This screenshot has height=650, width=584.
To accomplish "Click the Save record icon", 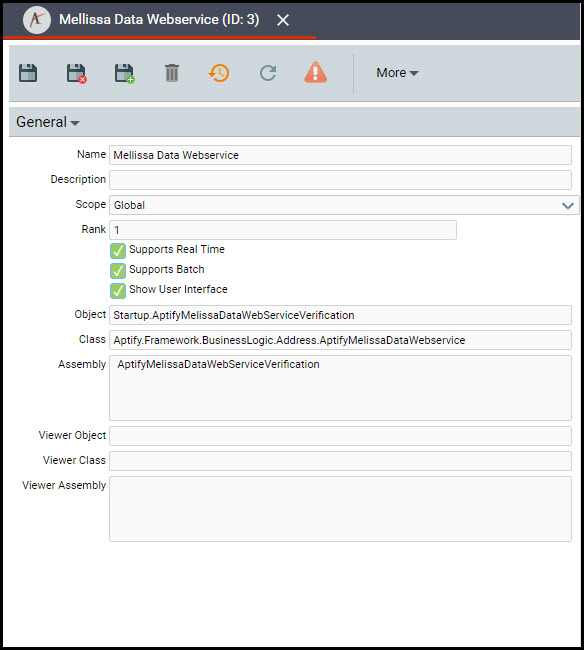I will 28,73.
